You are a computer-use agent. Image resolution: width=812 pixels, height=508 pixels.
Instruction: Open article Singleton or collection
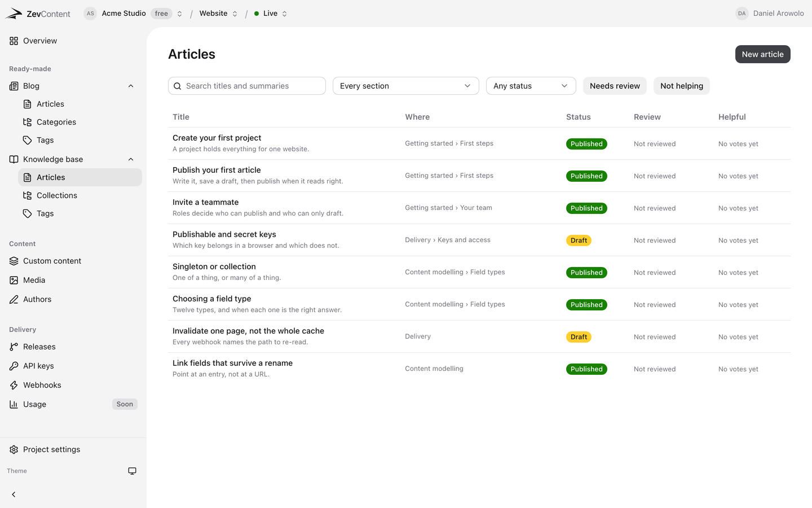coord(214,266)
